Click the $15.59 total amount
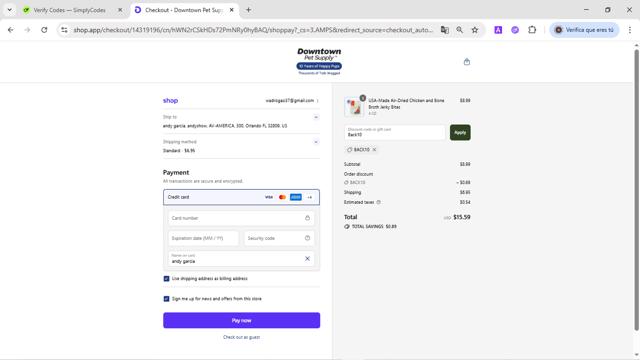 click(462, 217)
